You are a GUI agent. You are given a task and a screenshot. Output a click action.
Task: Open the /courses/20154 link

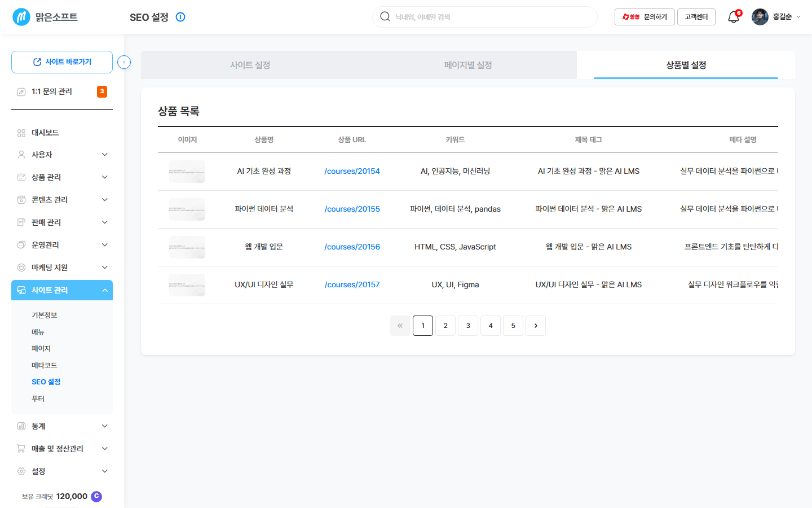point(352,171)
